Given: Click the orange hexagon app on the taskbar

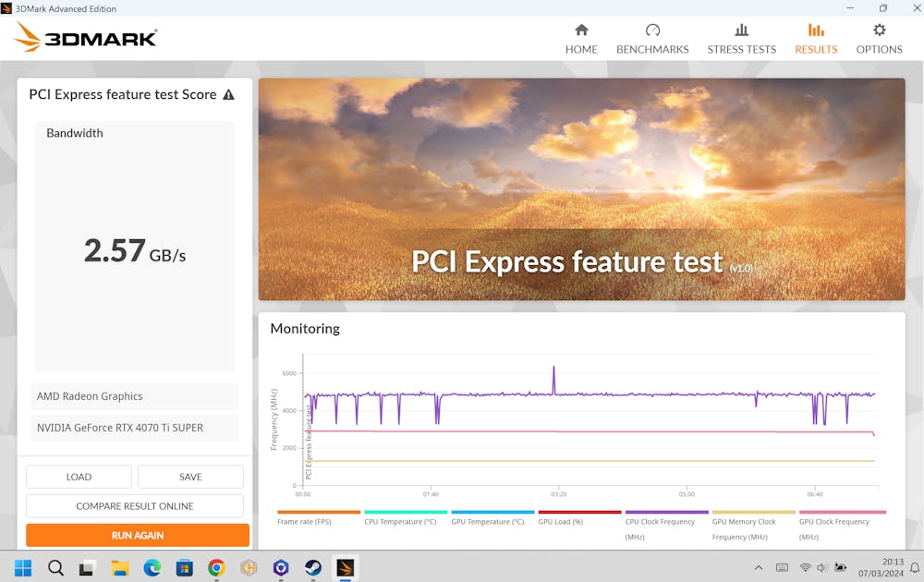Looking at the screenshot, I should click(249, 568).
